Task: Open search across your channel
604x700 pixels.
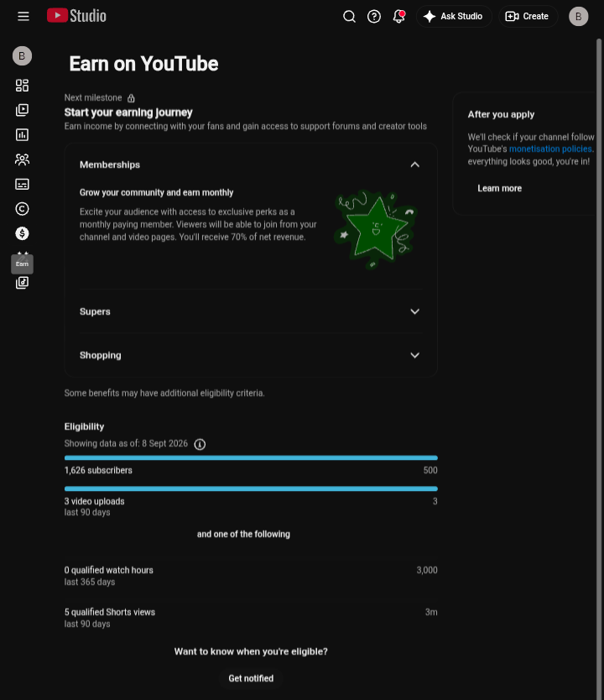Action: coord(349,17)
